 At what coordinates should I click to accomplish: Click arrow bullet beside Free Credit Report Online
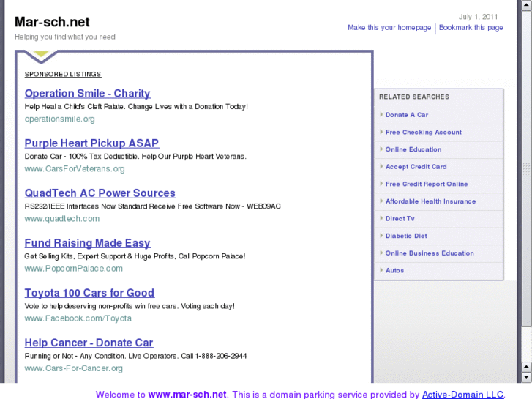[x=381, y=184]
